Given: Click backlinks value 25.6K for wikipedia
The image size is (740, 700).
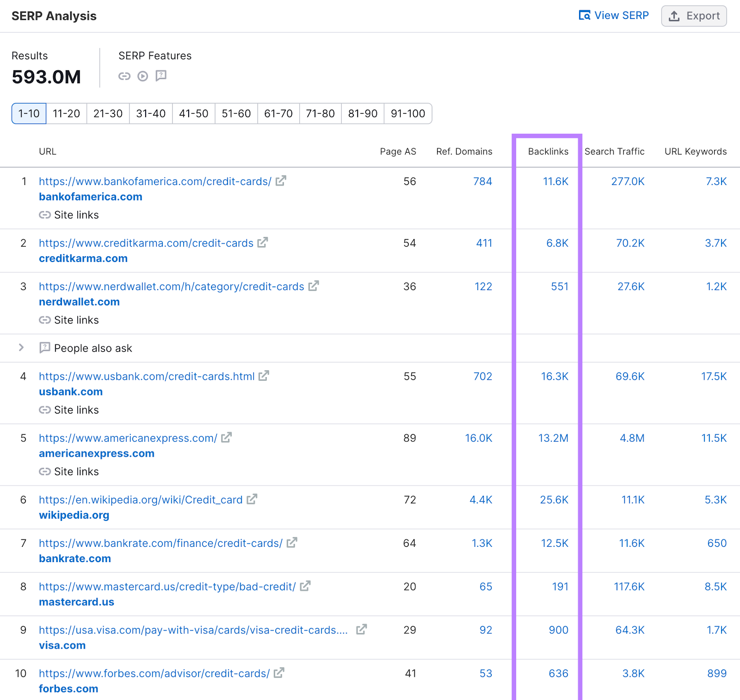Looking at the screenshot, I should pyautogui.click(x=554, y=500).
